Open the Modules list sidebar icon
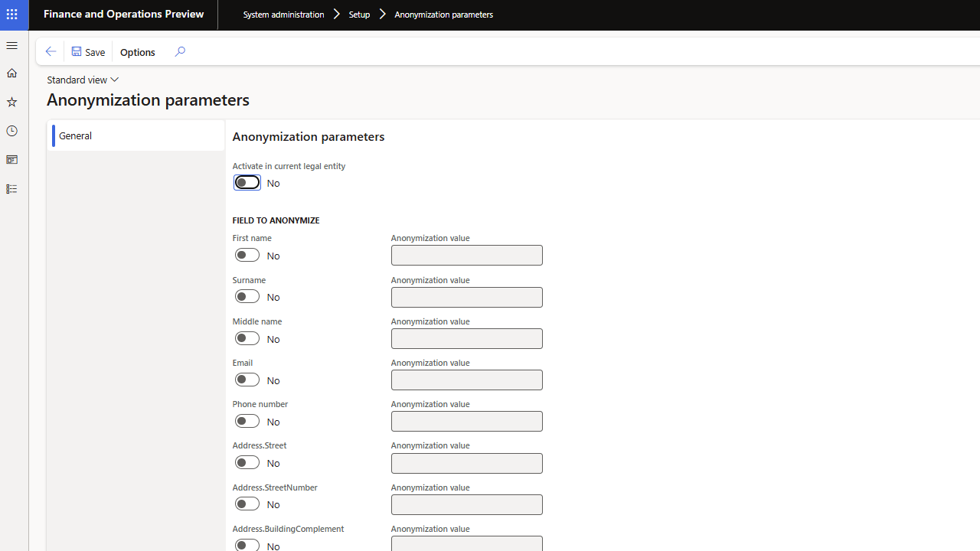980x551 pixels. (x=11, y=188)
